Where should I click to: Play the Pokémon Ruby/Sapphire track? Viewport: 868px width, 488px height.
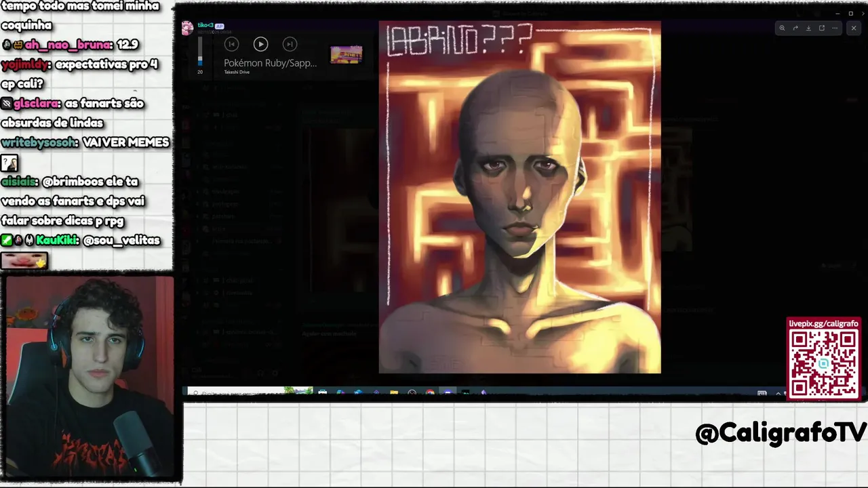point(260,44)
